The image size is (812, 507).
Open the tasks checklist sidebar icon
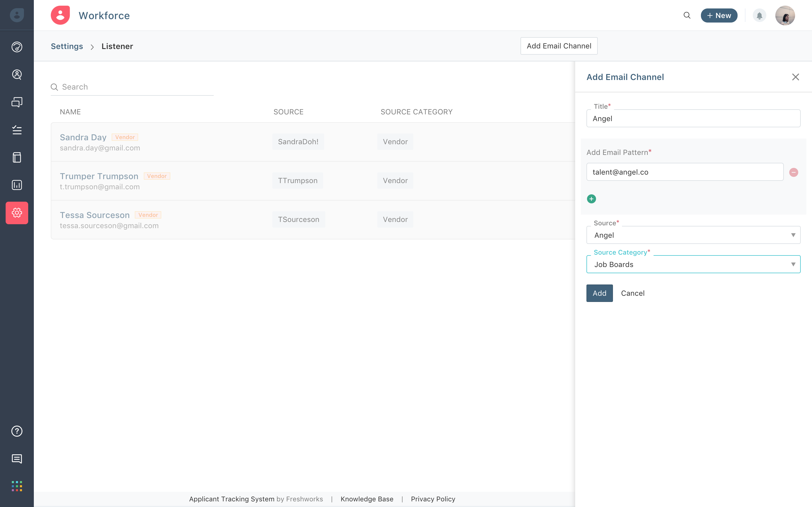point(17,130)
